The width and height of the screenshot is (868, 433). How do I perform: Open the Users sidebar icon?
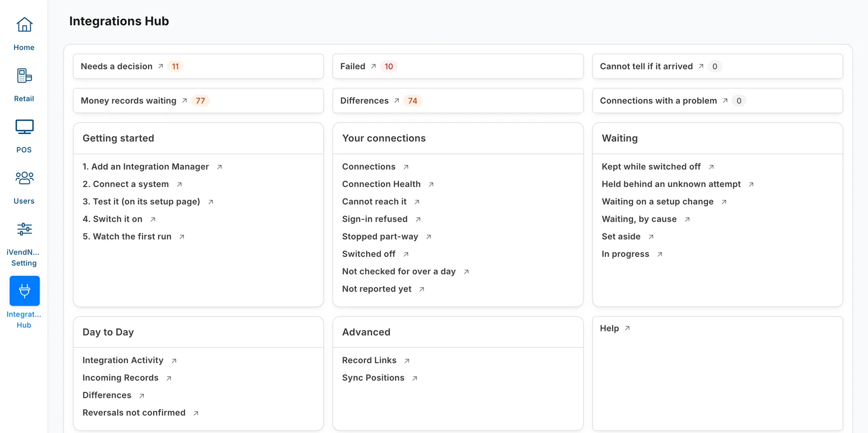coord(24,178)
